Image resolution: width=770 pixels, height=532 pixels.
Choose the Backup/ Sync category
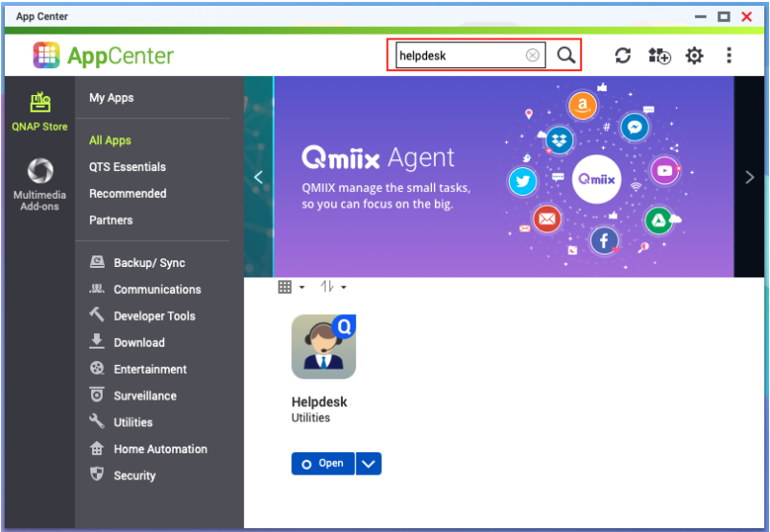149,263
